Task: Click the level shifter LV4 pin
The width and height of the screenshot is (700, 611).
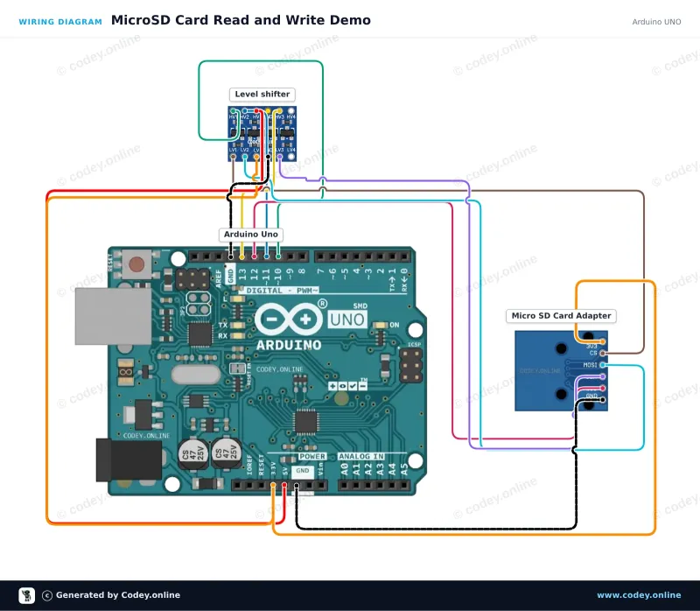Action: [291, 157]
